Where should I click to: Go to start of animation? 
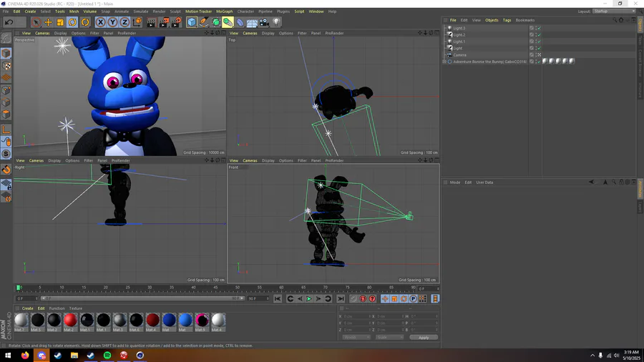pyautogui.click(x=278, y=299)
